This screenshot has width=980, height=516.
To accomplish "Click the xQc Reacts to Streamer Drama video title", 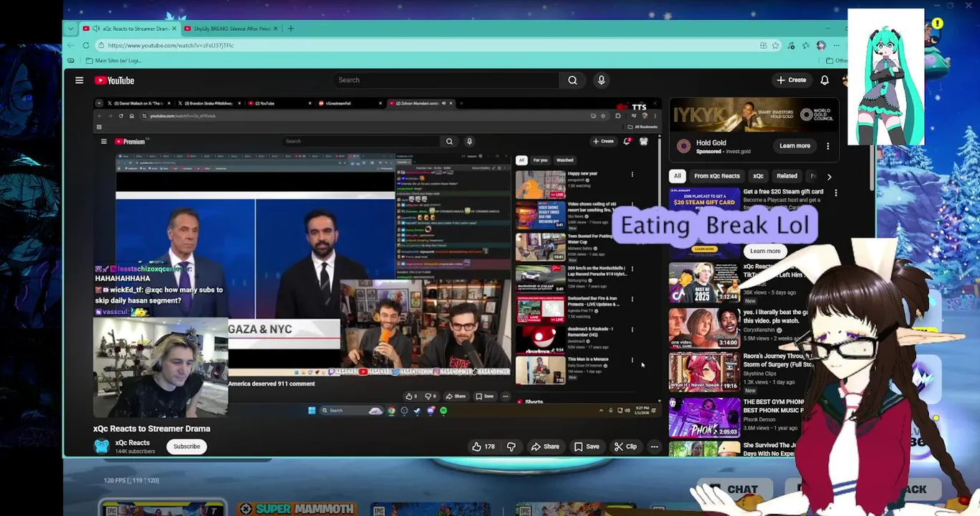I will tap(152, 429).
